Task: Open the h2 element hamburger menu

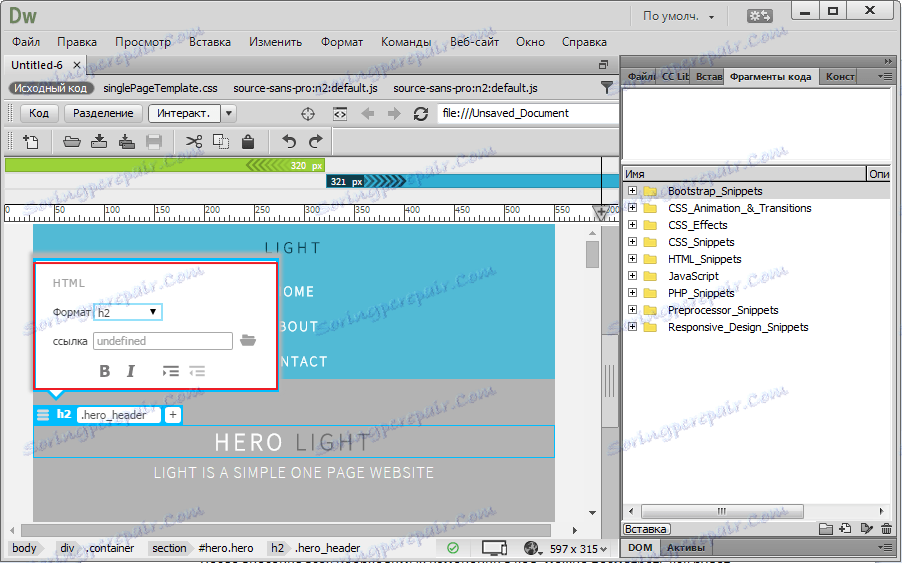Action: tap(43, 415)
